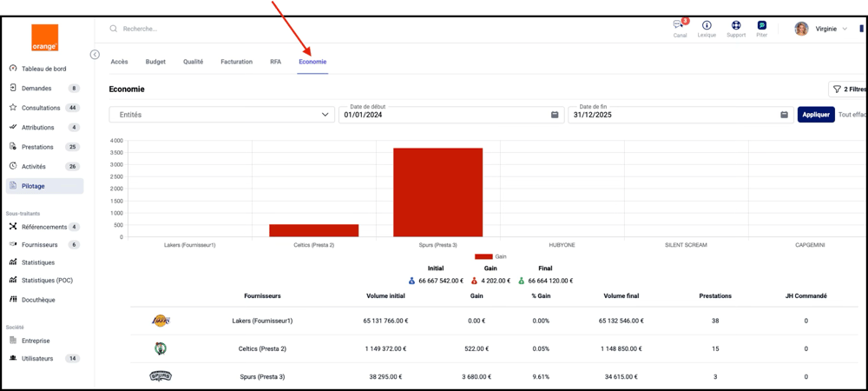Click the Activités clock icon
The image size is (868, 391).
coord(13,166)
